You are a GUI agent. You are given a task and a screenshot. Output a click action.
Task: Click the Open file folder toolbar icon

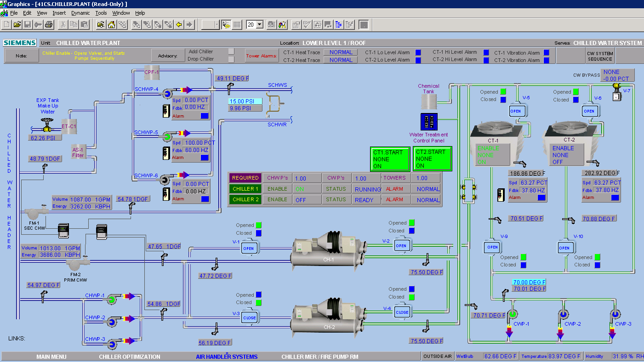[17, 24]
